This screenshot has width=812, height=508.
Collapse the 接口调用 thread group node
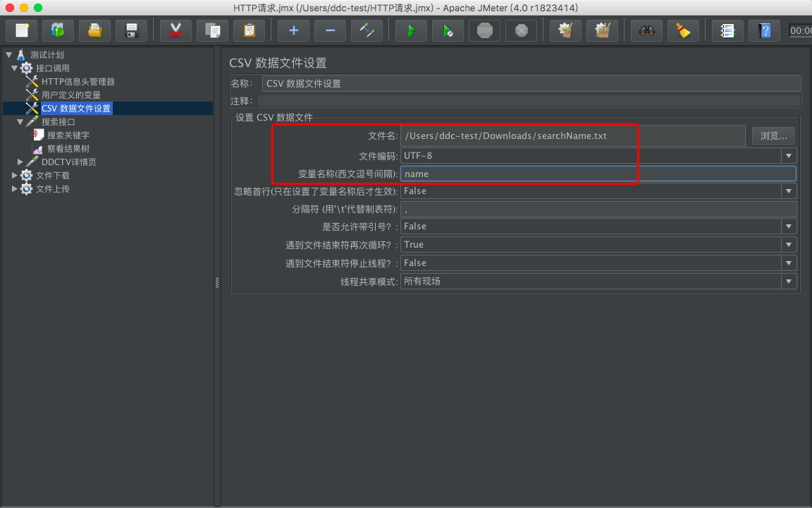(15, 68)
